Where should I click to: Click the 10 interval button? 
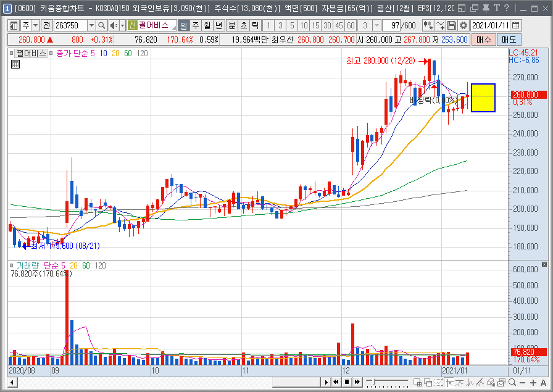click(304, 25)
